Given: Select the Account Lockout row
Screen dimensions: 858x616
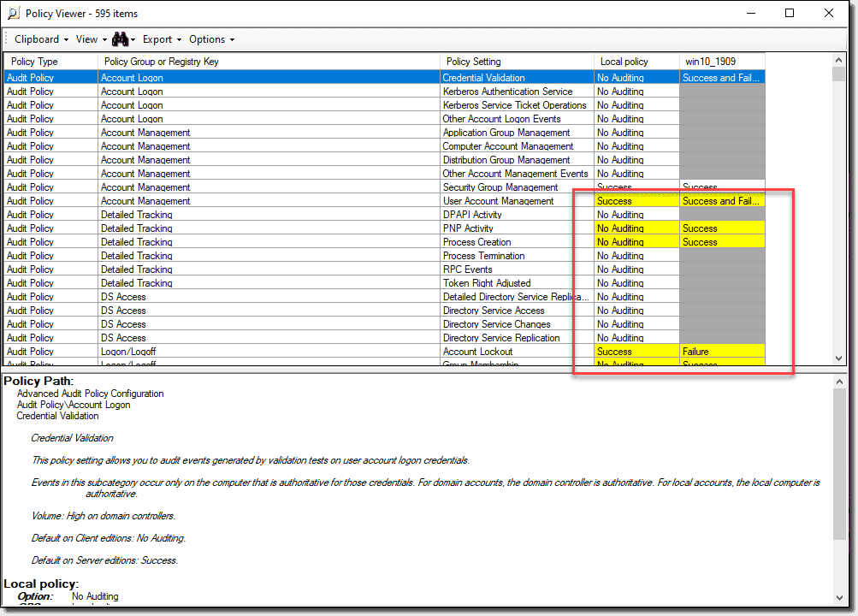Looking at the screenshot, I should coord(257,351).
